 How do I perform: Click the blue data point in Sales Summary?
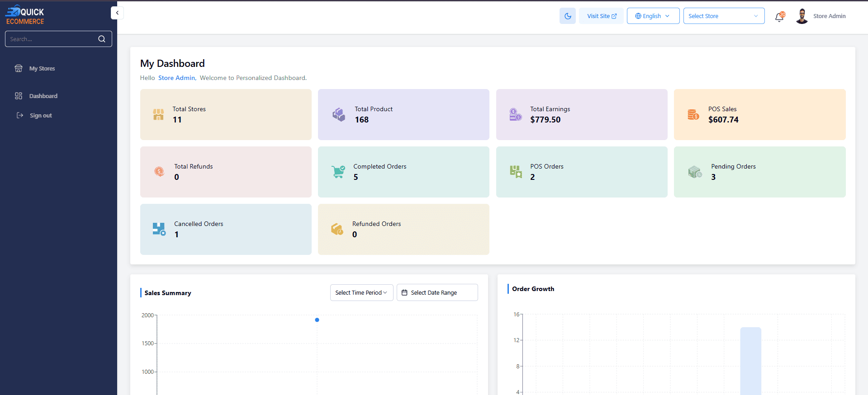[317, 320]
